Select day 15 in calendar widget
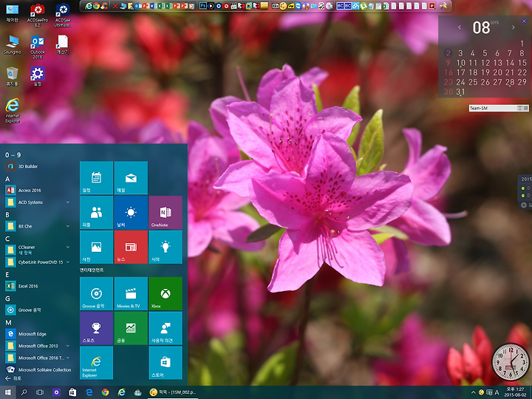The width and height of the screenshot is (532, 399). [522, 63]
